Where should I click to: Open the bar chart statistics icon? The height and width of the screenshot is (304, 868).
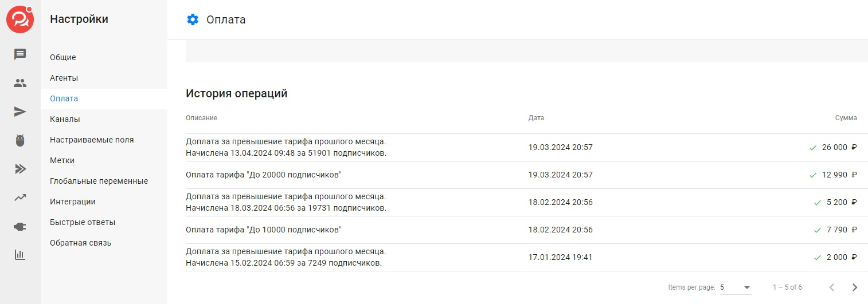tap(20, 255)
